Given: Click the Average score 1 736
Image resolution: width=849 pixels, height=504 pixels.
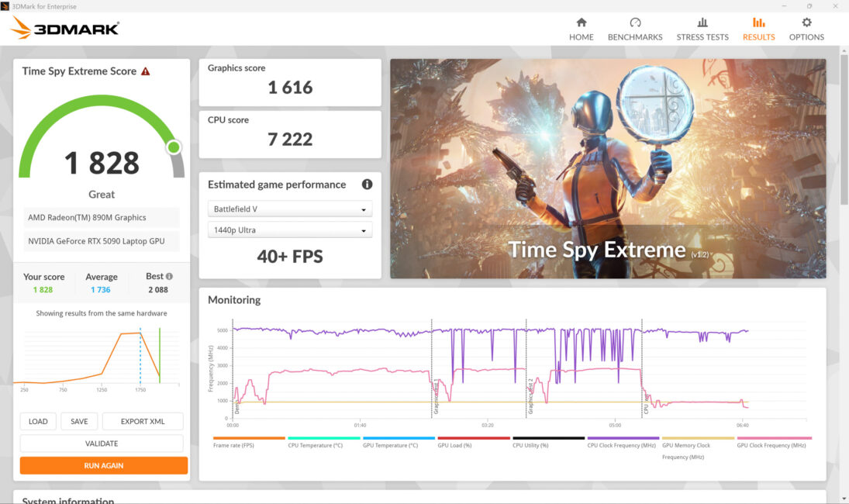Looking at the screenshot, I should (x=101, y=290).
